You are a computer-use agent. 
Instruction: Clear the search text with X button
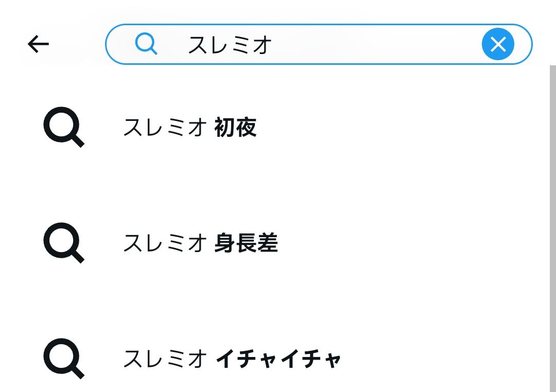pyautogui.click(x=498, y=44)
